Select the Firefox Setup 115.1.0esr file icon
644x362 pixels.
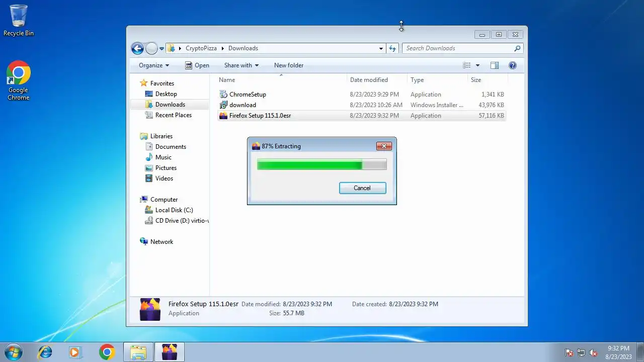click(223, 116)
